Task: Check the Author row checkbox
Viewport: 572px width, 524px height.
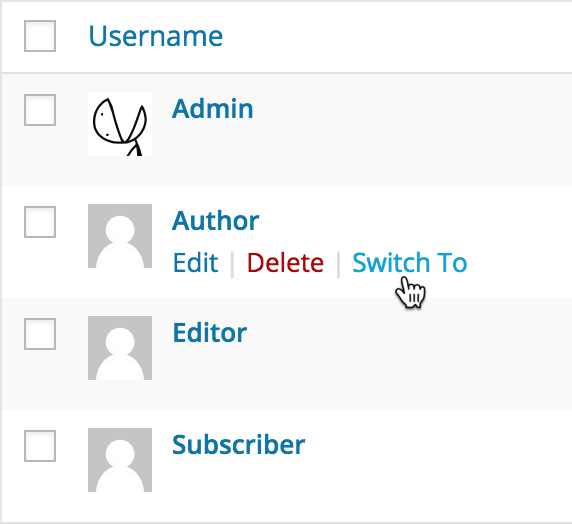Action: point(40,222)
